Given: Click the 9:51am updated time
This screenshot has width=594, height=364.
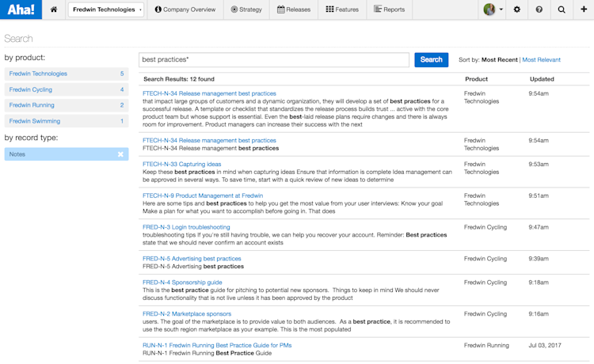Looking at the screenshot, I should point(539,195).
